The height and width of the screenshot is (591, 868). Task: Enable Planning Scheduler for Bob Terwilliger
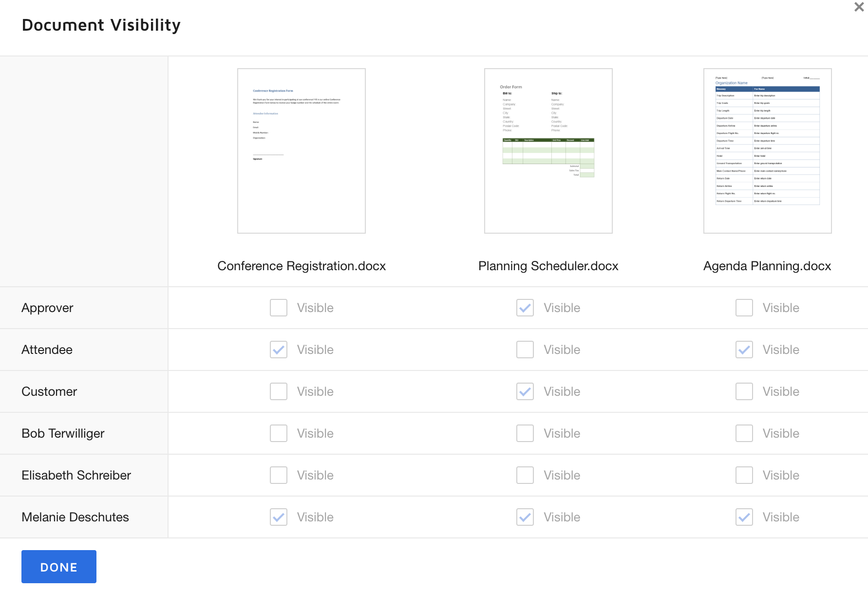coord(525,433)
